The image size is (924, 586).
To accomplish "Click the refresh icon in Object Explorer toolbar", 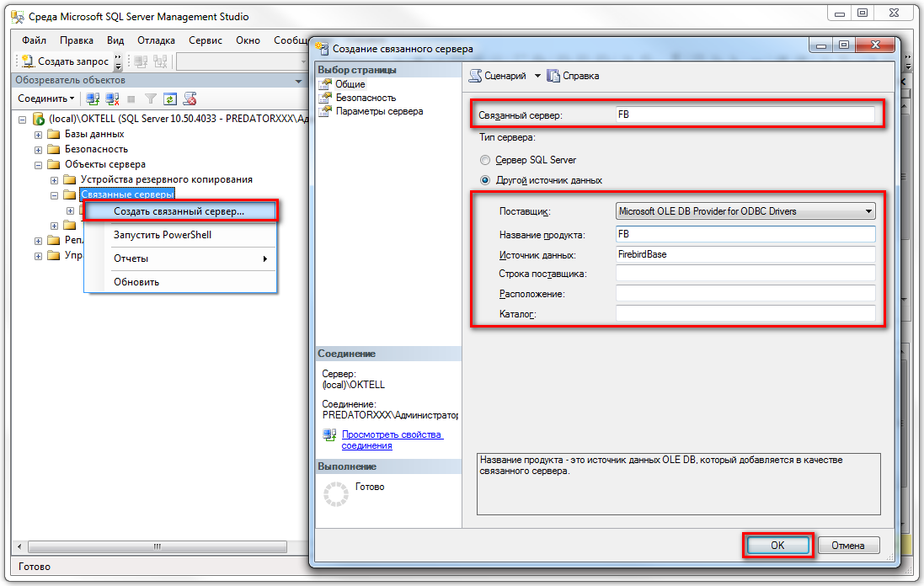I will [170, 99].
